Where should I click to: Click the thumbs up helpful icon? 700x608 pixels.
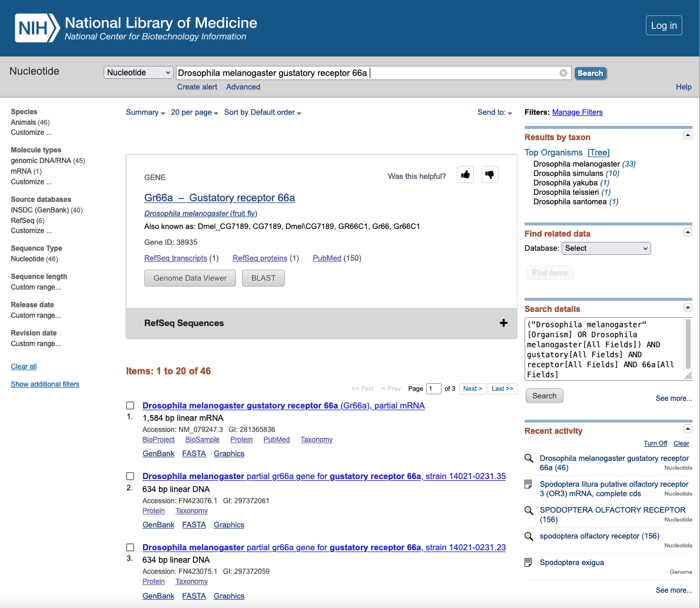tap(465, 175)
